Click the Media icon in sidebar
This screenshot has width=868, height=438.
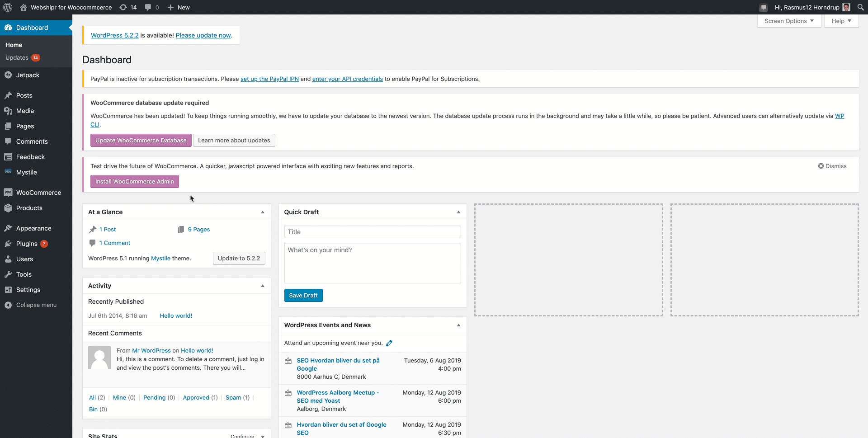8,111
